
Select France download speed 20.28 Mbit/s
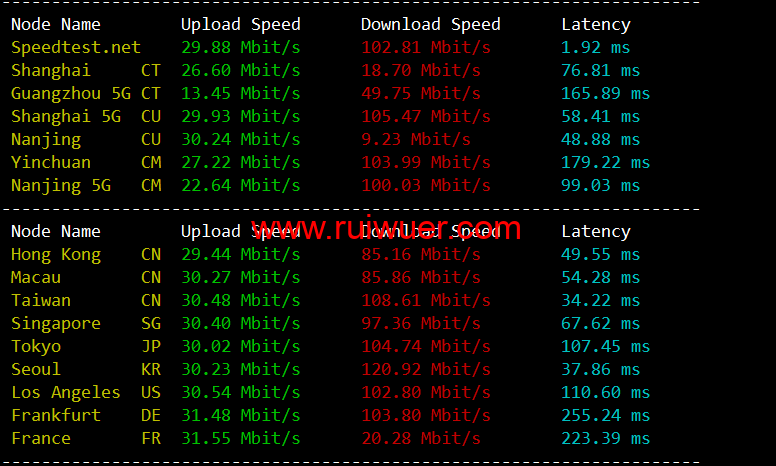420,438
